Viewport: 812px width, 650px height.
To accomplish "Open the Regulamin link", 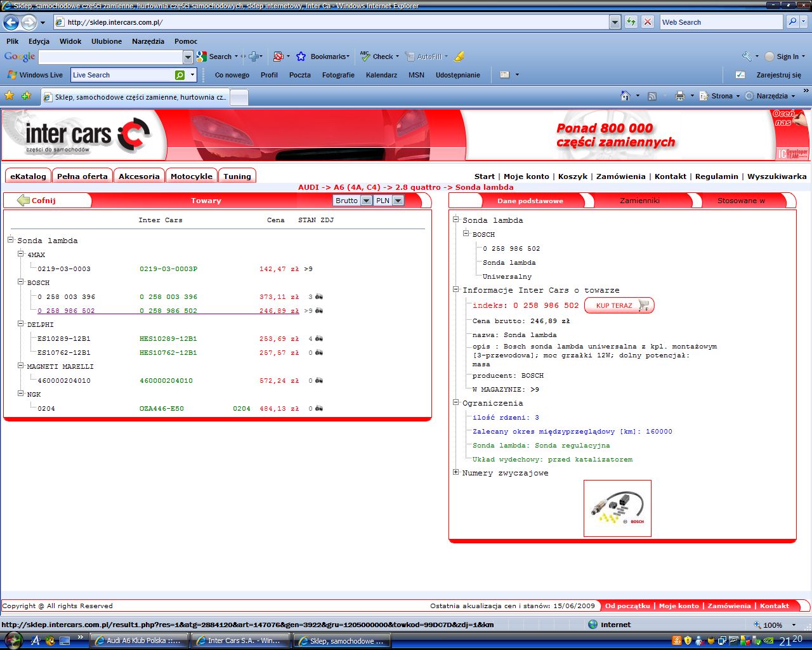I will [x=717, y=176].
